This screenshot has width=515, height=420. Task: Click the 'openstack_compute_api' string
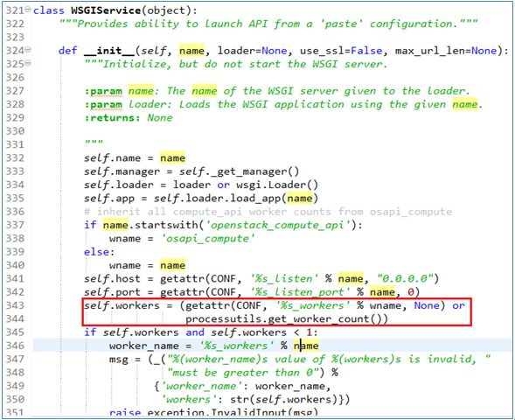[277, 225]
